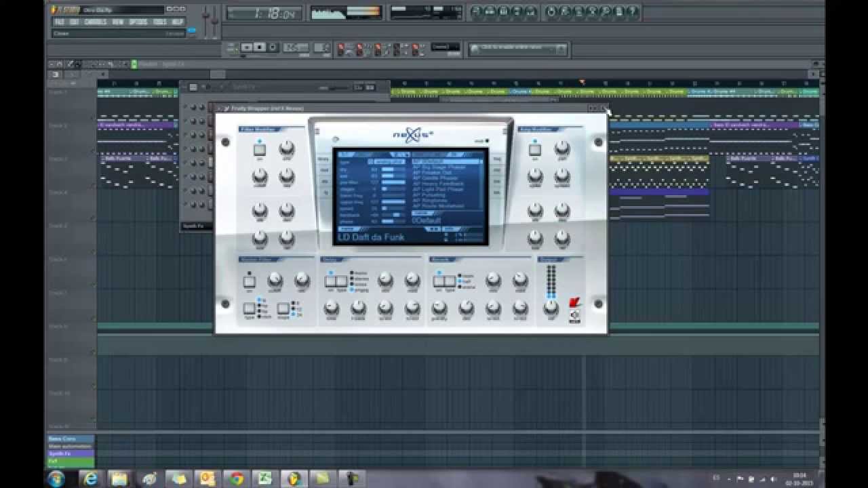Open the Nexus mod page
This screenshot has width=868, height=488.
click(323, 171)
